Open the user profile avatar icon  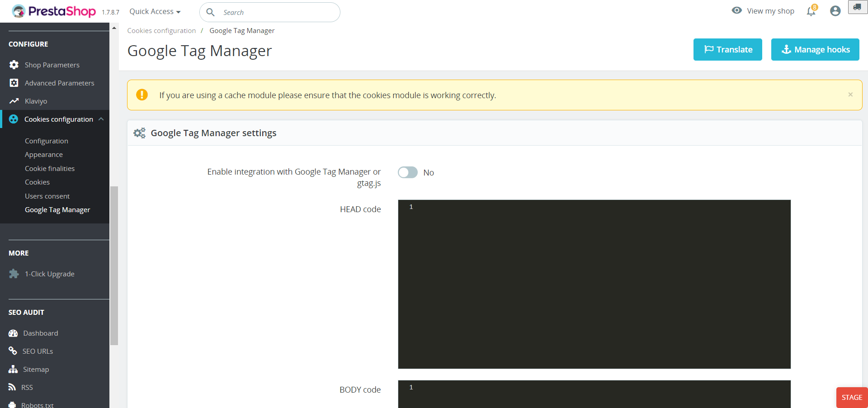(x=835, y=11)
